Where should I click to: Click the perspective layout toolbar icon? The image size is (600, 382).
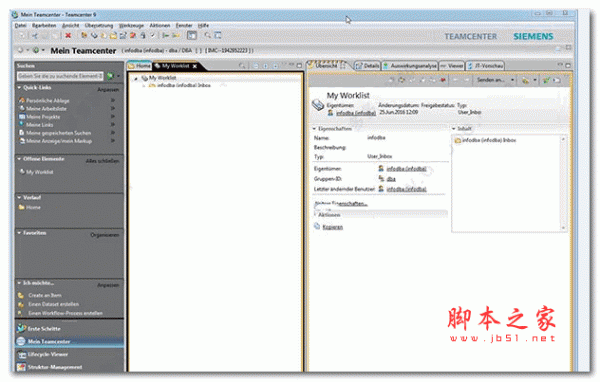192,35
